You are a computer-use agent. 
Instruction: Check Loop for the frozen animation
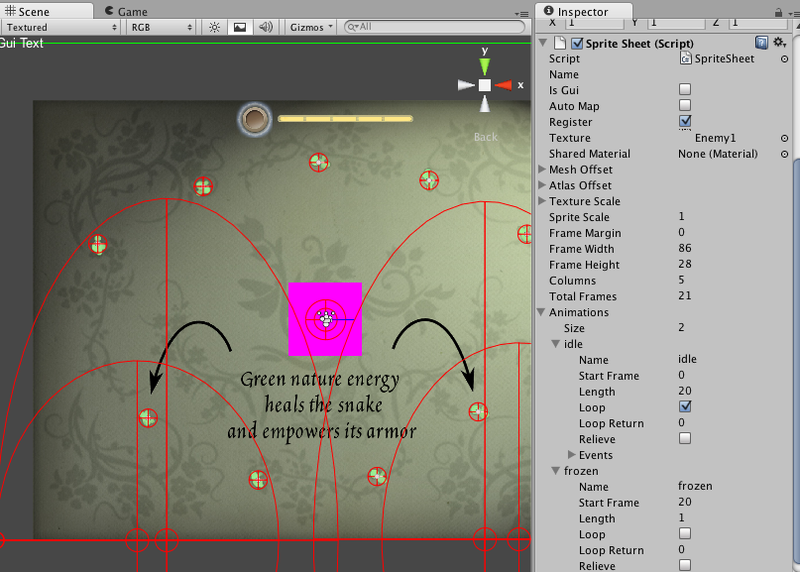coord(685,534)
